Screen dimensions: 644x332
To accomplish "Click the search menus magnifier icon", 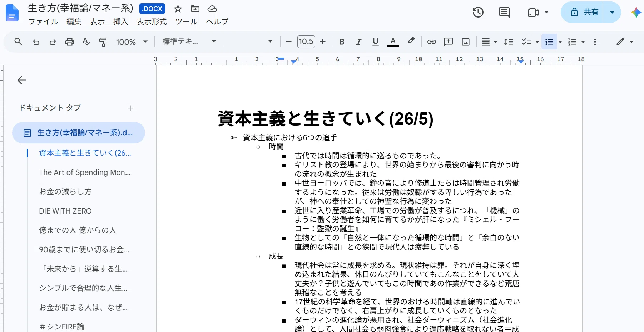I will click(18, 42).
